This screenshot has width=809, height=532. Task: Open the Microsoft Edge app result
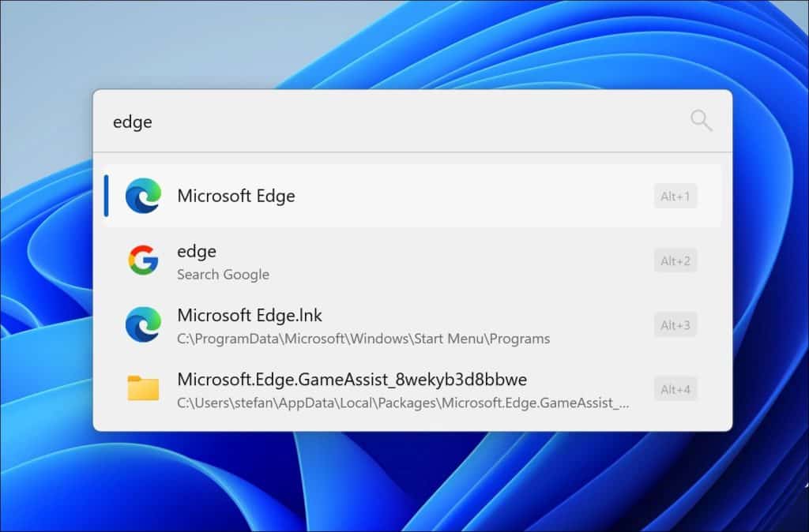412,196
